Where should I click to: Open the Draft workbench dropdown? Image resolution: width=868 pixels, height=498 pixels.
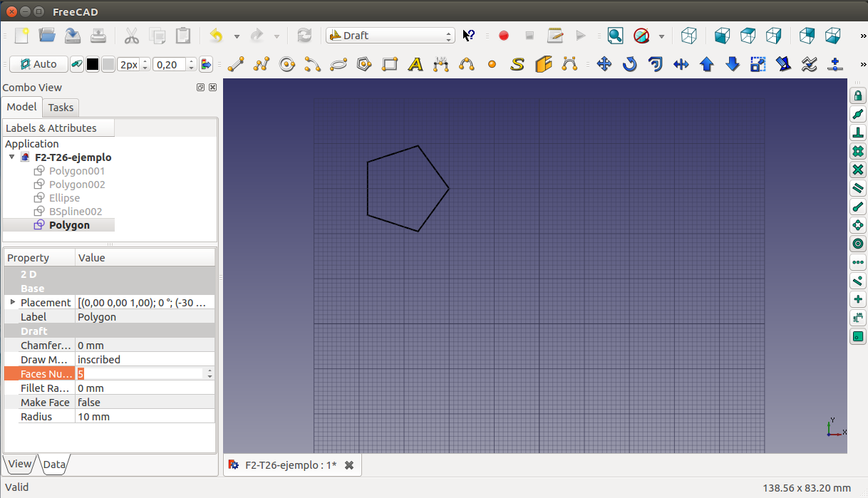click(390, 36)
